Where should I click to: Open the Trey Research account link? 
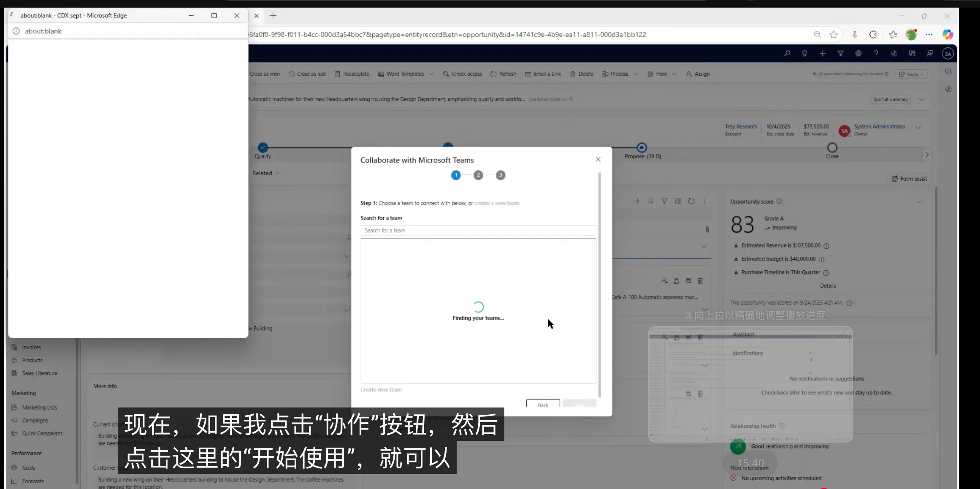point(741,127)
